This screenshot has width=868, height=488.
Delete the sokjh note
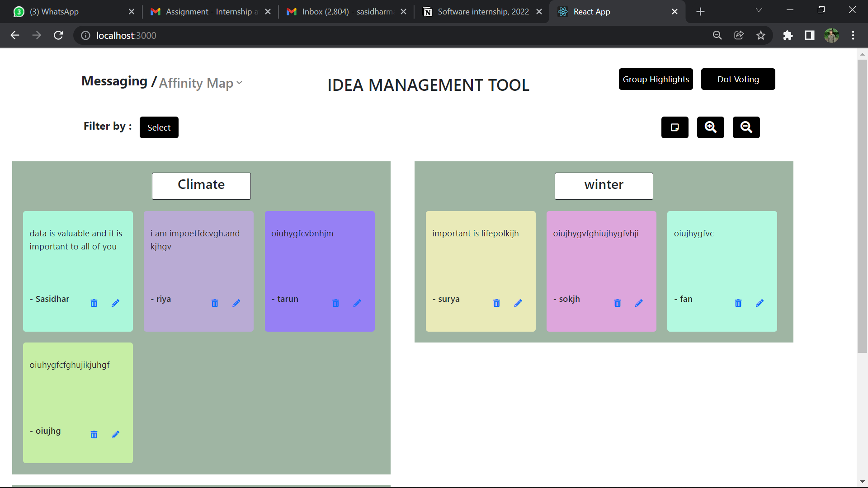(x=618, y=303)
